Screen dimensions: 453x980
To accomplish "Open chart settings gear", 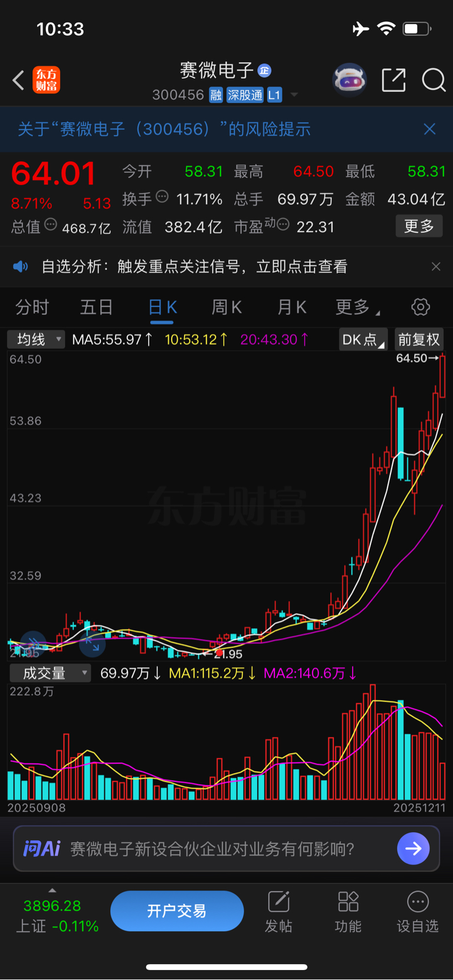I will pos(421,307).
